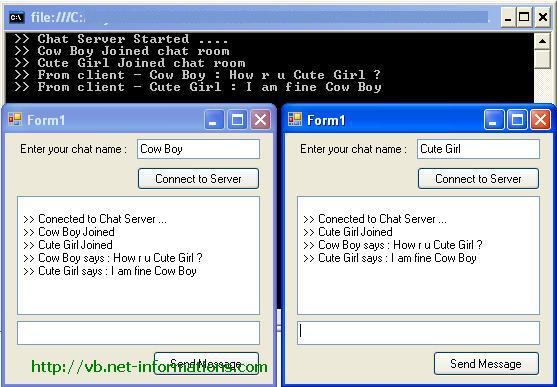Screen dimensions: 557x387
Task: Send Message from the Cute Girl window
Action: click(x=486, y=364)
